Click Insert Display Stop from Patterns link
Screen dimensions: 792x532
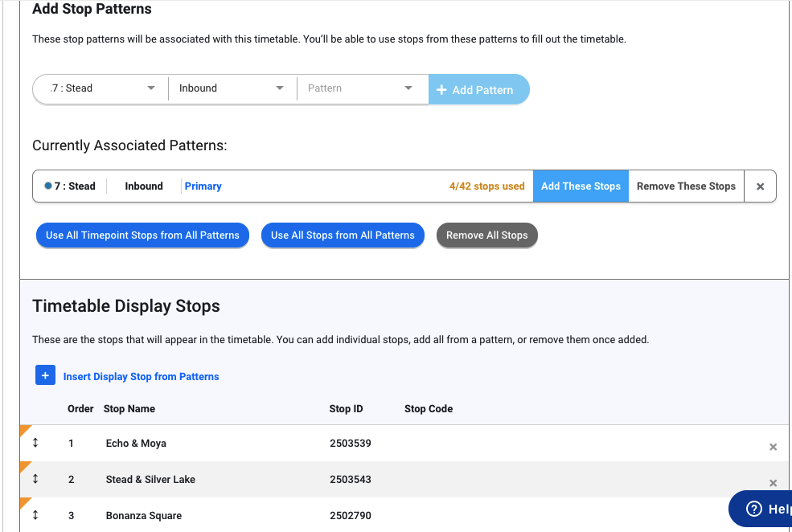pyautogui.click(x=141, y=377)
